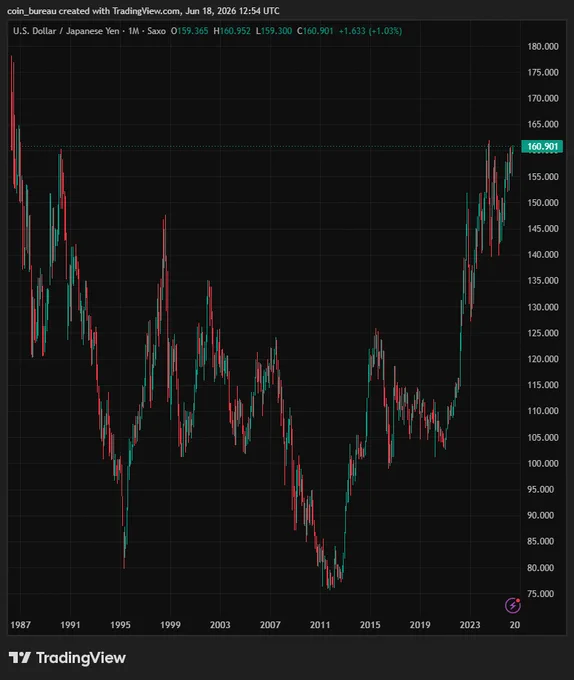Click the 115.000 price axis label

click(x=543, y=385)
